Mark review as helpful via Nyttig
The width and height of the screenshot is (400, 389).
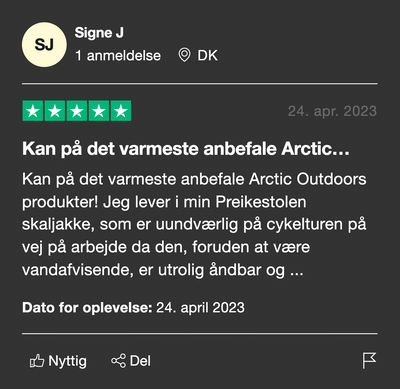pyautogui.click(x=58, y=361)
